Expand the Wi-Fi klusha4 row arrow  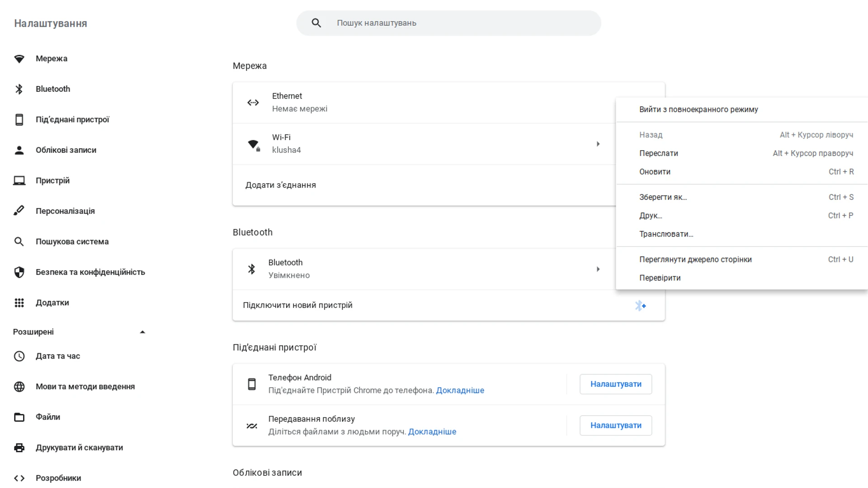click(598, 144)
